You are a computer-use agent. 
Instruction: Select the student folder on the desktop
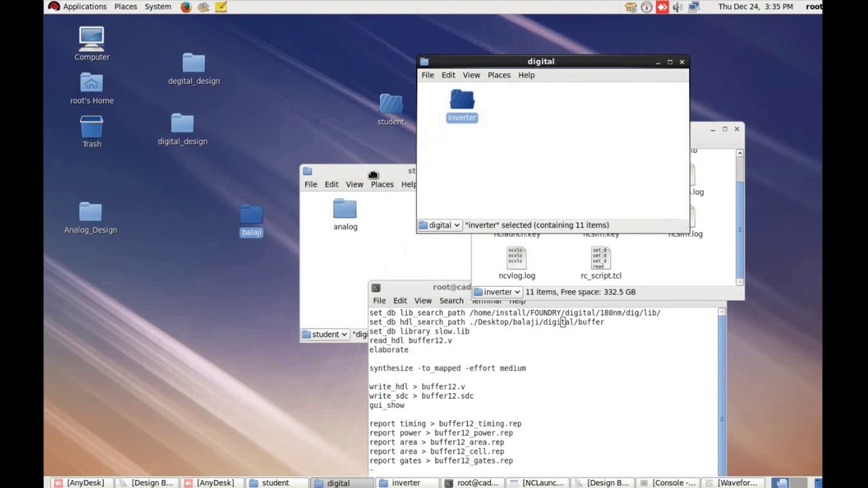391,104
